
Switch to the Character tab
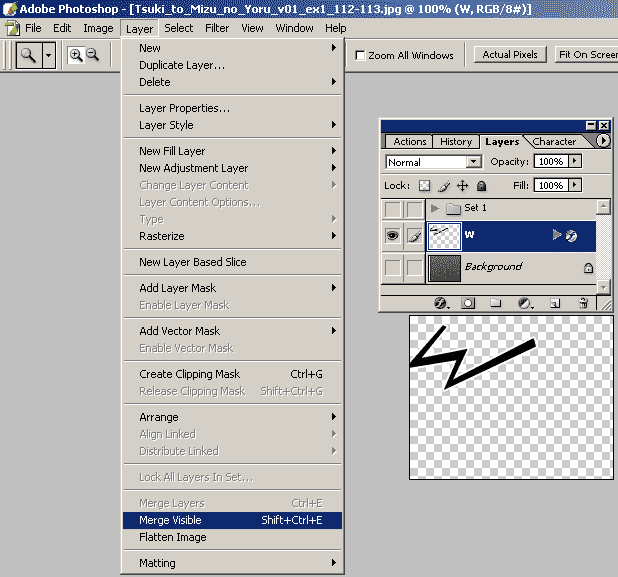(x=554, y=141)
